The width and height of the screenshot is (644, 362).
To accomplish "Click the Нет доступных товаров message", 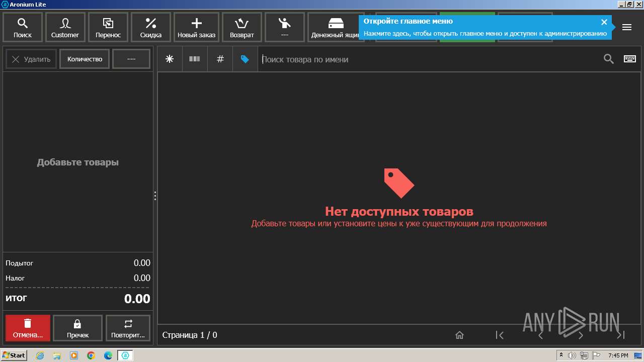I will 399,211.
